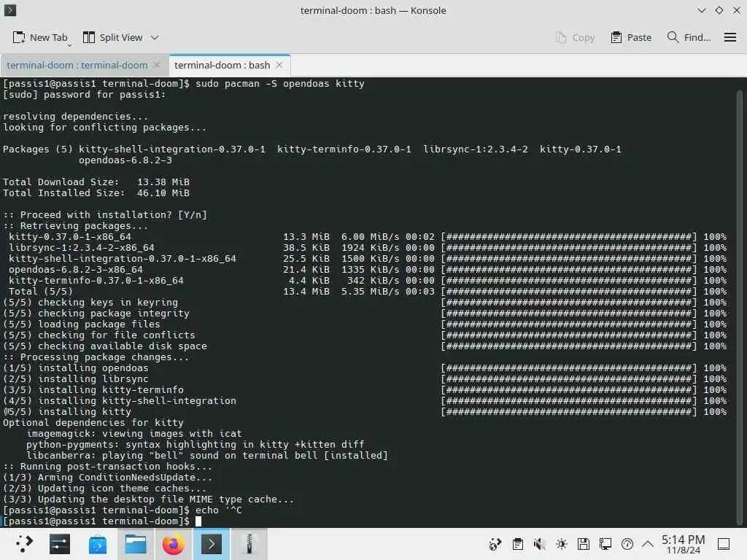Open the rightmost pinned app in taskbar

pyautogui.click(x=249, y=544)
